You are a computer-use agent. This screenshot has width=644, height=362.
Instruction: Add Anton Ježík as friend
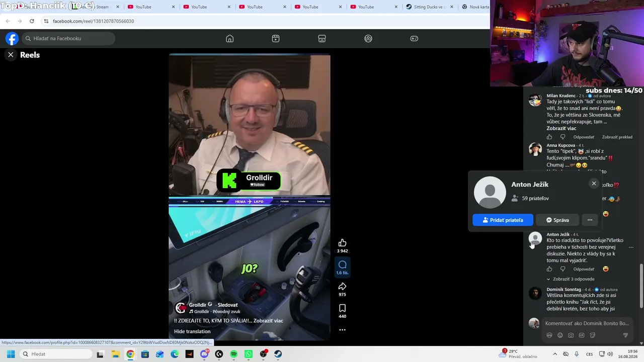tap(503, 220)
